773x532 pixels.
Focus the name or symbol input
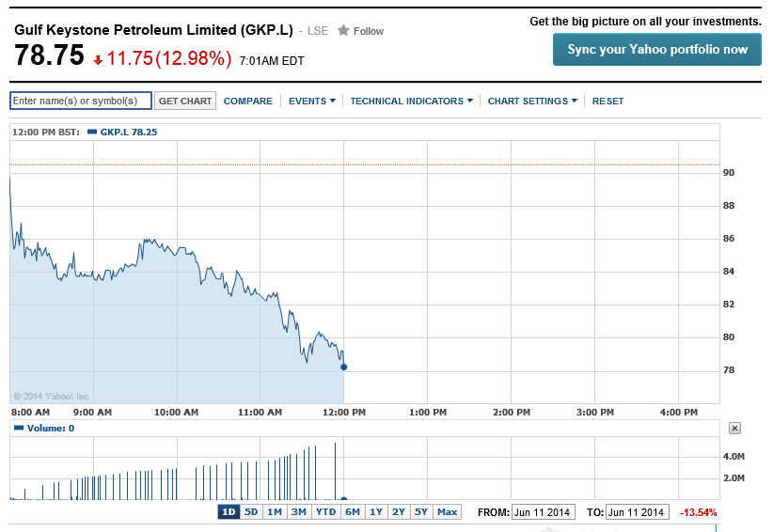tap(80, 101)
